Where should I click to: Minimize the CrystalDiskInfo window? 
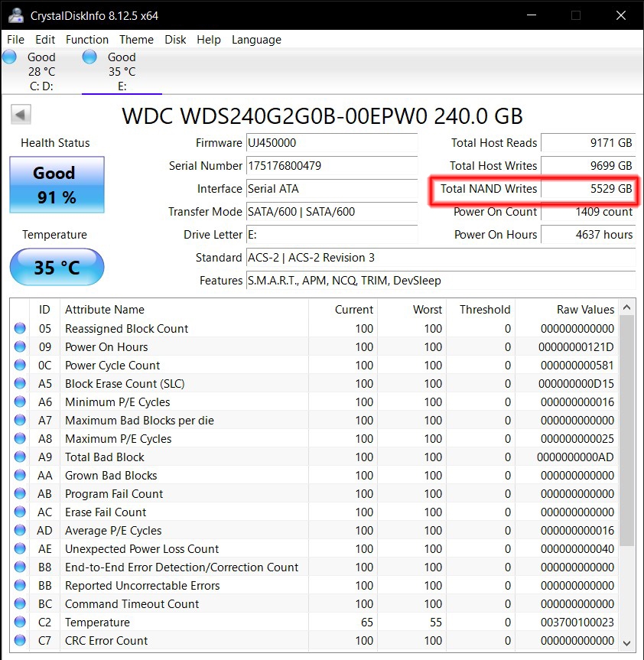pos(532,15)
